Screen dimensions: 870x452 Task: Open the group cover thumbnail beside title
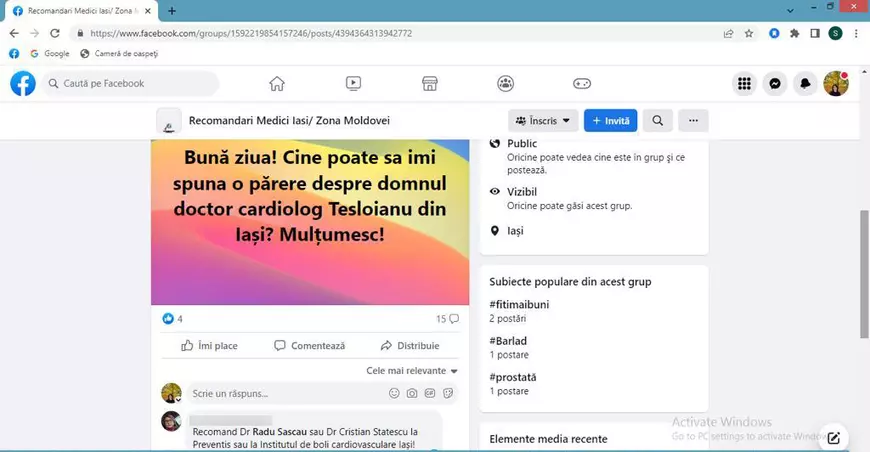pyautogui.click(x=169, y=121)
